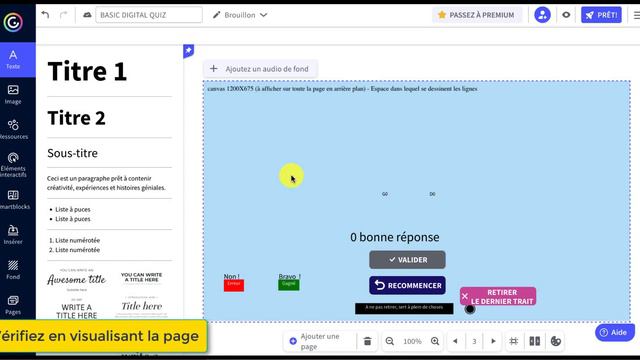Undo the last action
Viewport: 640px width, 360px height.
pos(45,15)
